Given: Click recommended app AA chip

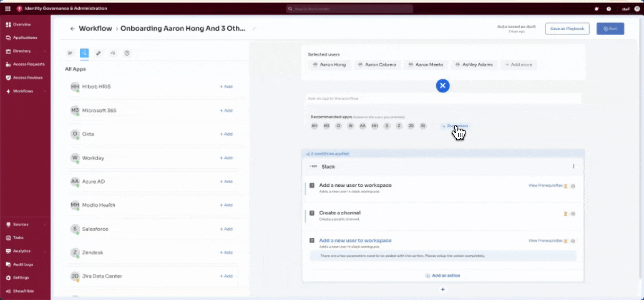Looking at the screenshot, I should [363, 126].
